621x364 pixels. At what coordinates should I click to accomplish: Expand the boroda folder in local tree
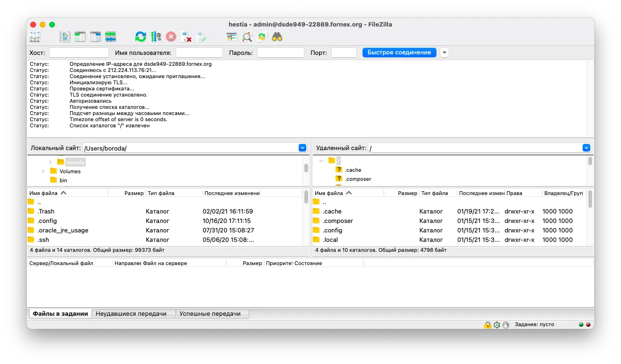51,162
